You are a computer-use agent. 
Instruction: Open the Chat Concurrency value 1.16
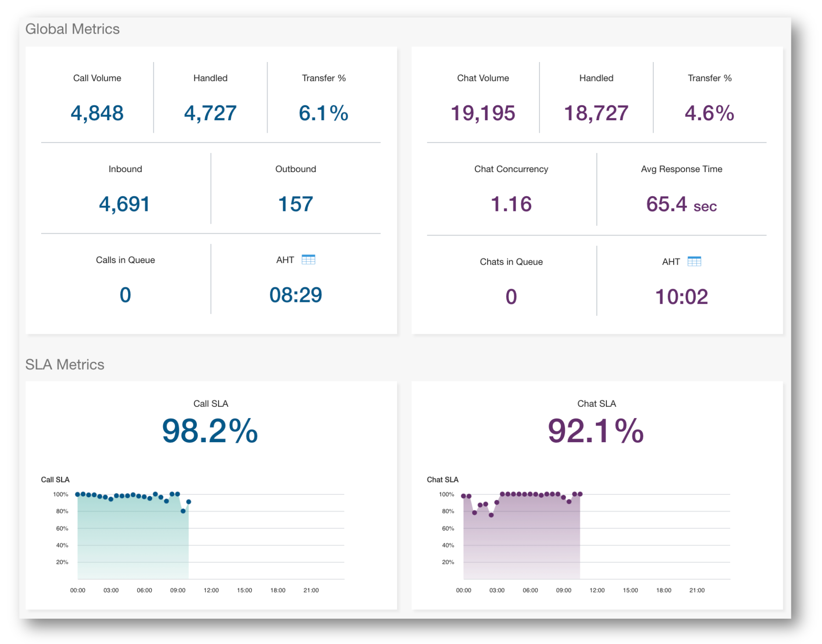[511, 204]
